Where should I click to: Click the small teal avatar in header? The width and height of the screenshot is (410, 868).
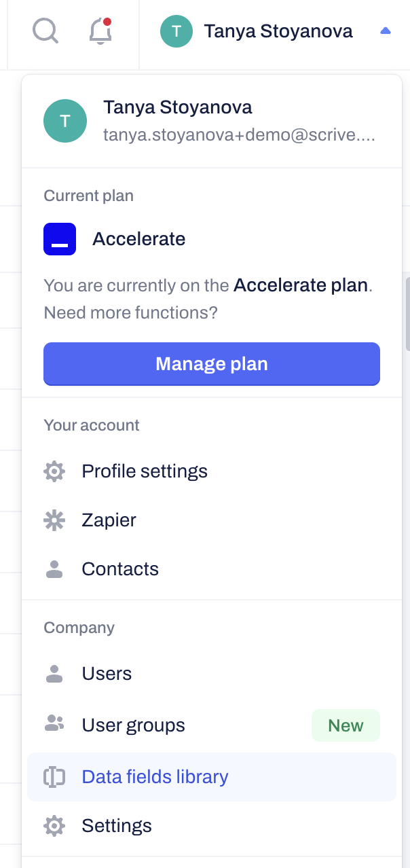(176, 31)
